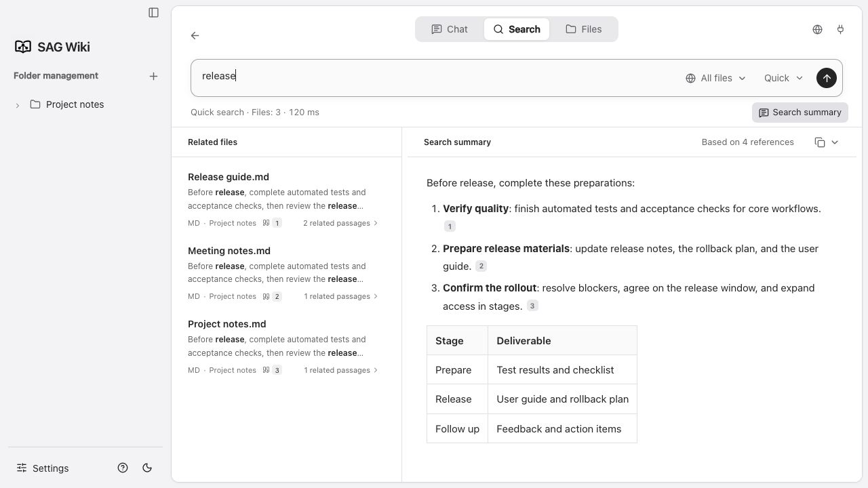Click the 'User guide and rollback plan' cell
Screen dimensions: 868x488
coord(562,399)
